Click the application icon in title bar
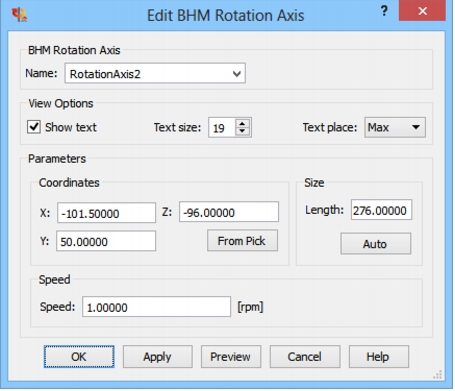 coord(19,15)
